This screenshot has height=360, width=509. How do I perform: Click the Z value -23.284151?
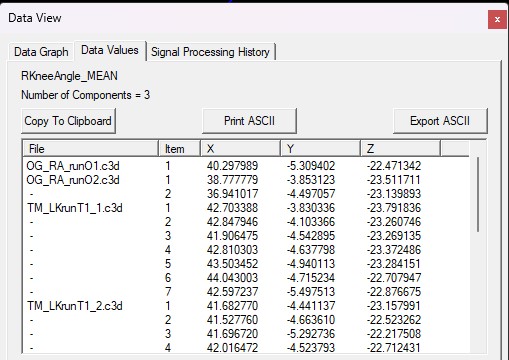click(x=394, y=264)
